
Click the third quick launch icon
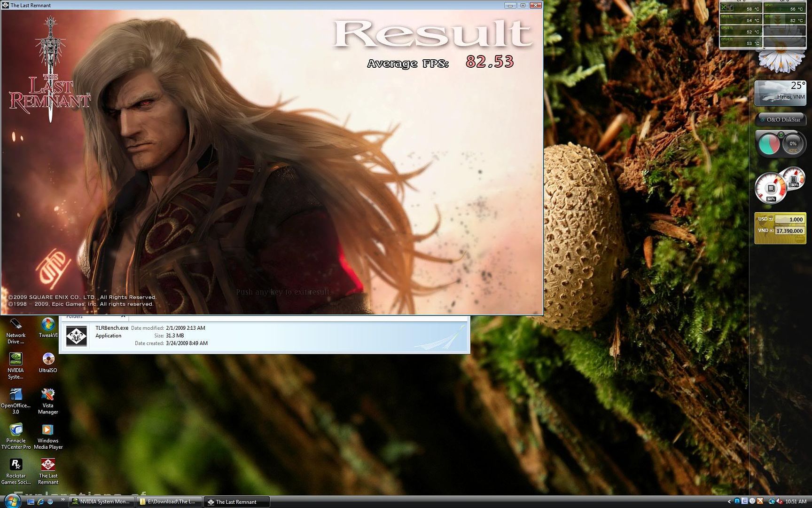point(50,502)
